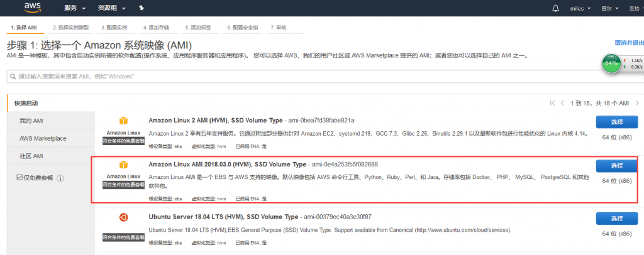Click the Amazon Linux 2 AMI (HVM) title
The width and height of the screenshot is (644, 255).
point(216,121)
